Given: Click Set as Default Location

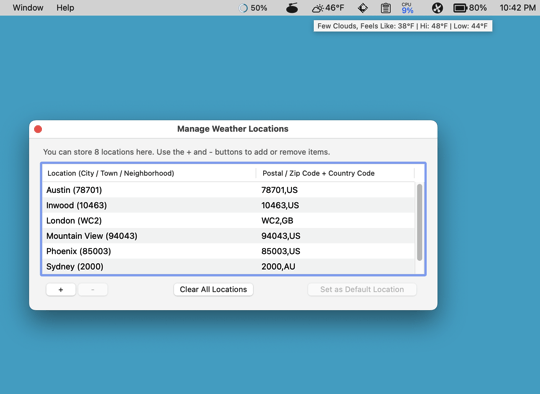Looking at the screenshot, I should coord(362,289).
